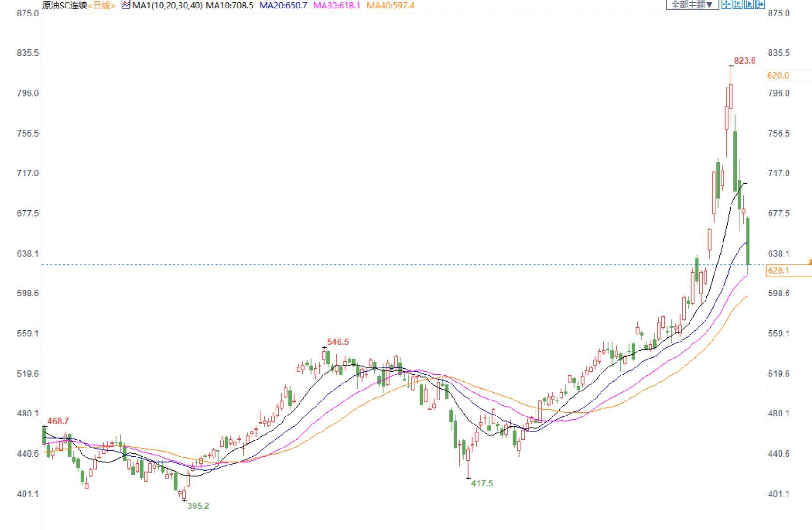Viewport: 812px width, 530px height.
Task: Click the MA indicator chart icon
Action: [126, 5]
